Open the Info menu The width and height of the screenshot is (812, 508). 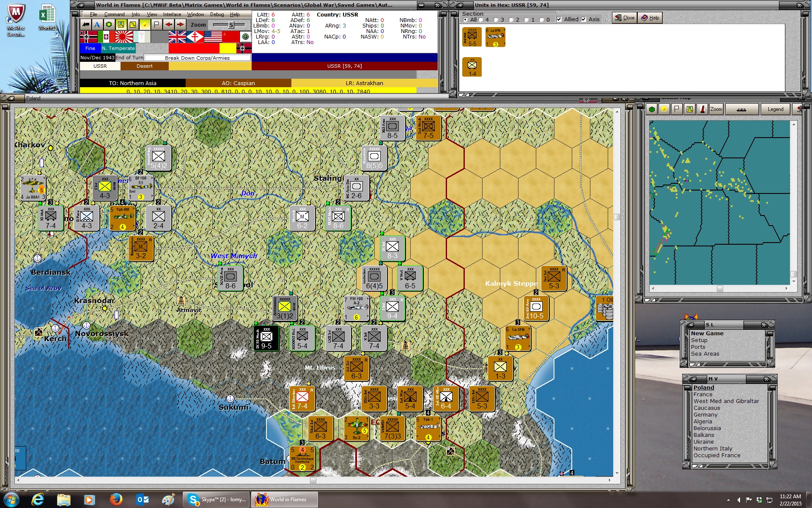(x=135, y=14)
